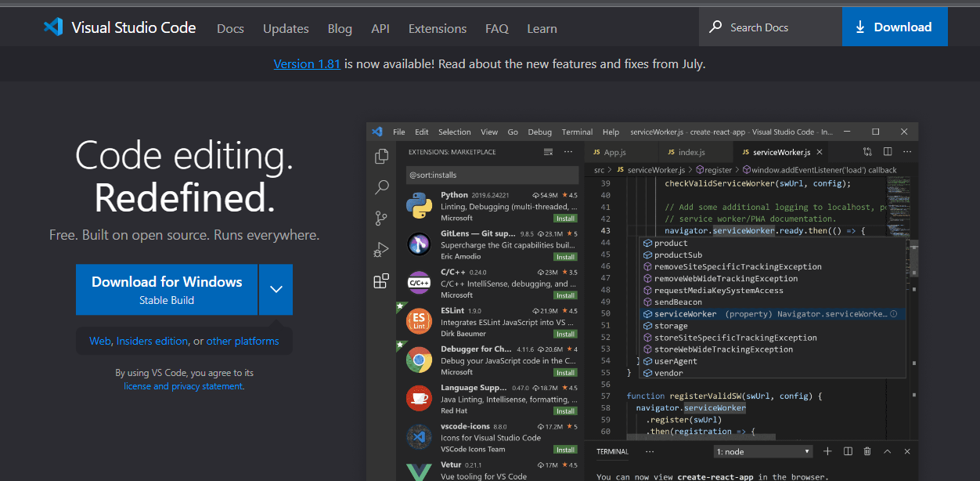Click Install button for ESLint extension
This screenshot has height=481, width=980.
565,334
